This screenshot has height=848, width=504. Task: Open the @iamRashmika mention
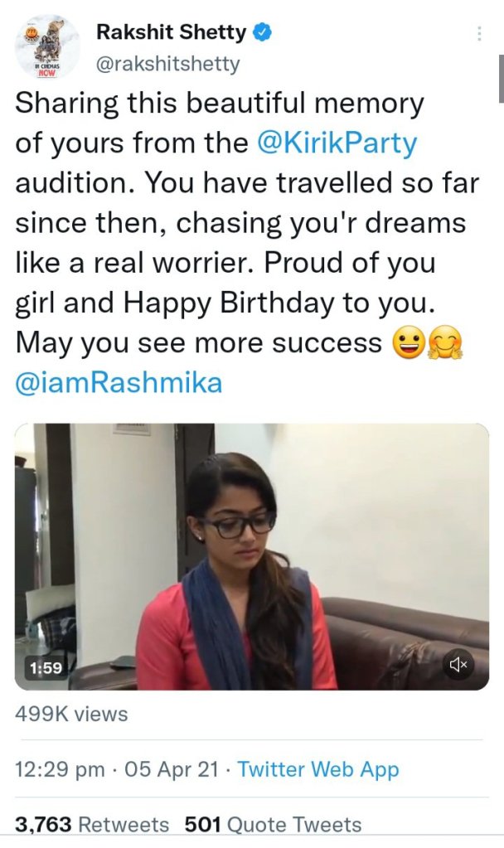(x=119, y=385)
